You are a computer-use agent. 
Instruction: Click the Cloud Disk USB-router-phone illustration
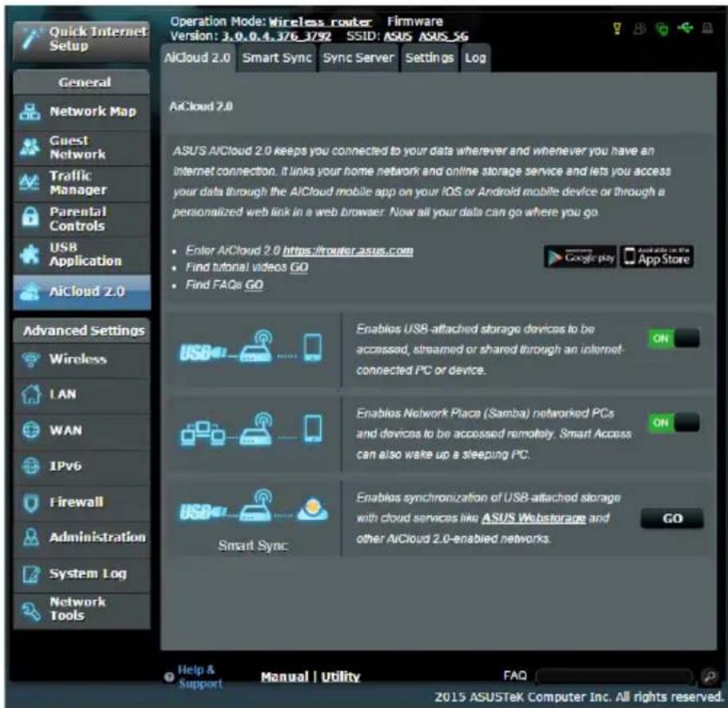[x=251, y=348]
